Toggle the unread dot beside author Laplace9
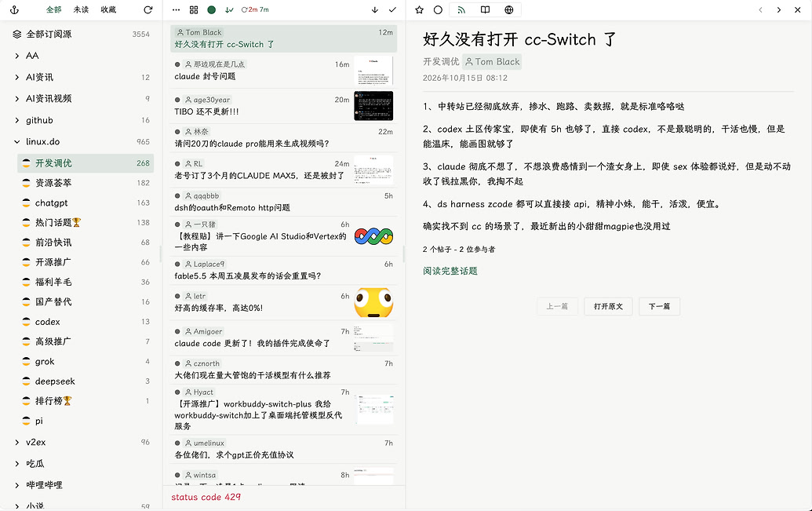812x511 pixels. (177, 265)
